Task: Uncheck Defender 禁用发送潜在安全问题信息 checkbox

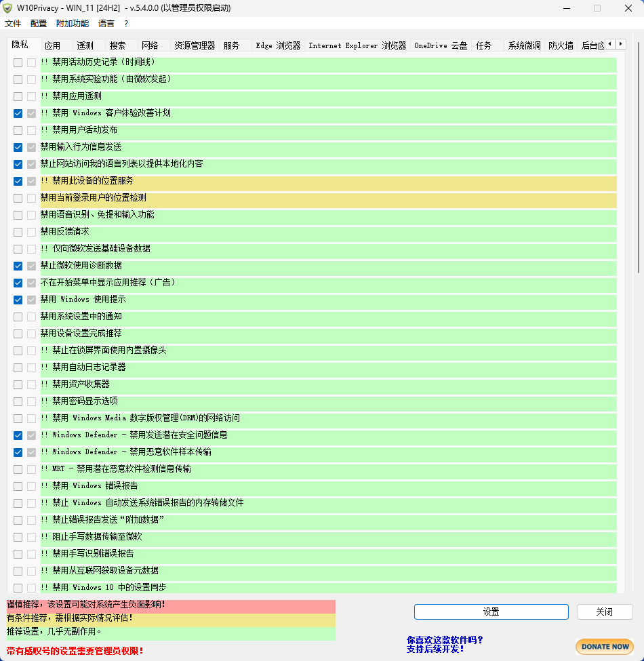Action: (x=18, y=435)
